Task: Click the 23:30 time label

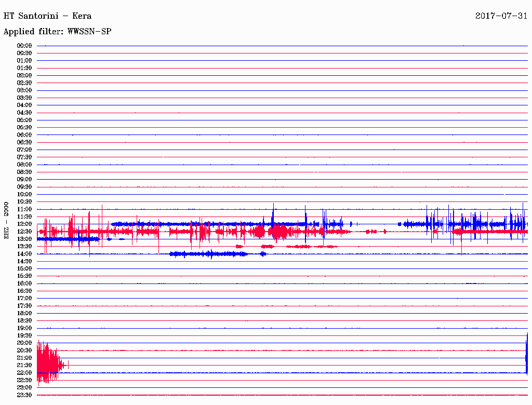Action: tap(24, 395)
